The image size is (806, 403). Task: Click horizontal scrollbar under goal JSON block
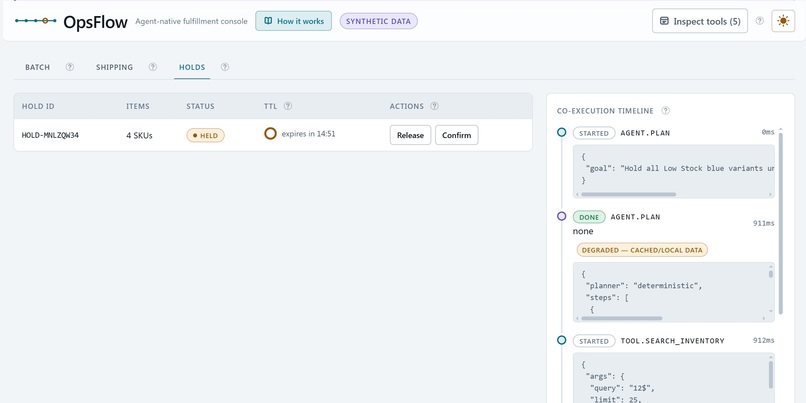tap(629, 194)
